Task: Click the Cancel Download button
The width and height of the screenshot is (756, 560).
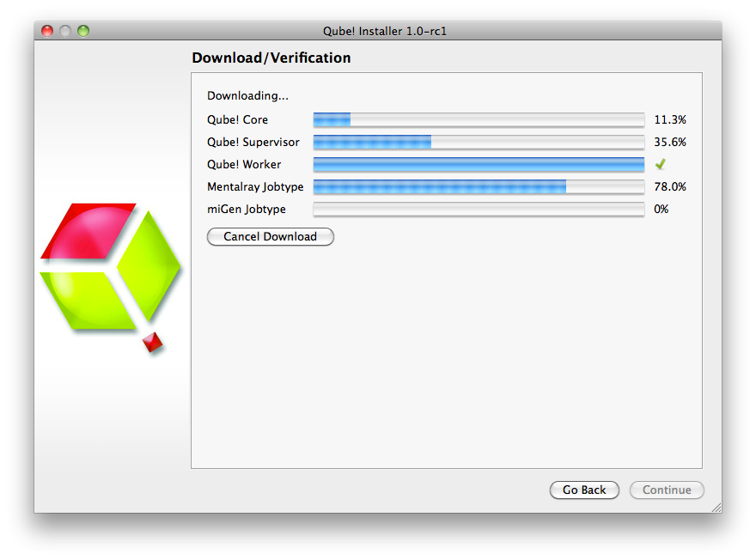Action: [270, 236]
